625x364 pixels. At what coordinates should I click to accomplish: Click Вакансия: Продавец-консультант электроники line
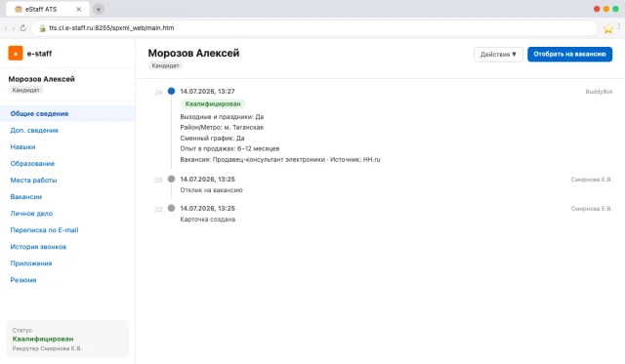tap(280, 159)
